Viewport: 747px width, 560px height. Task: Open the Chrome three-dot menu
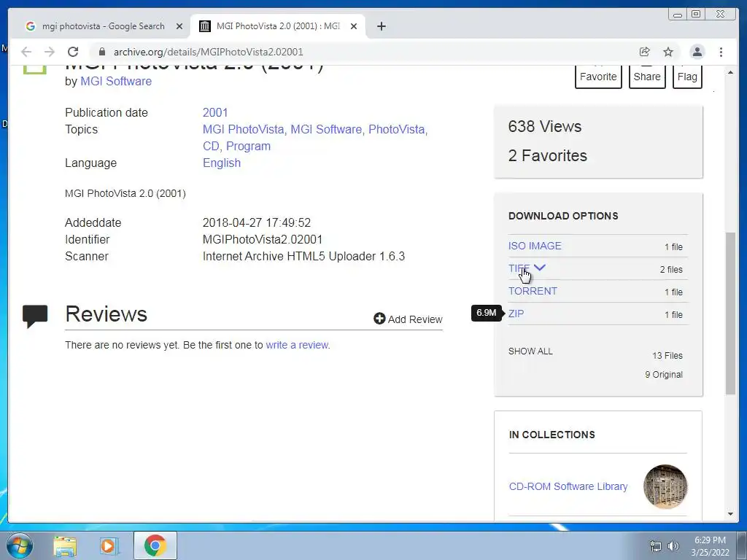click(721, 52)
